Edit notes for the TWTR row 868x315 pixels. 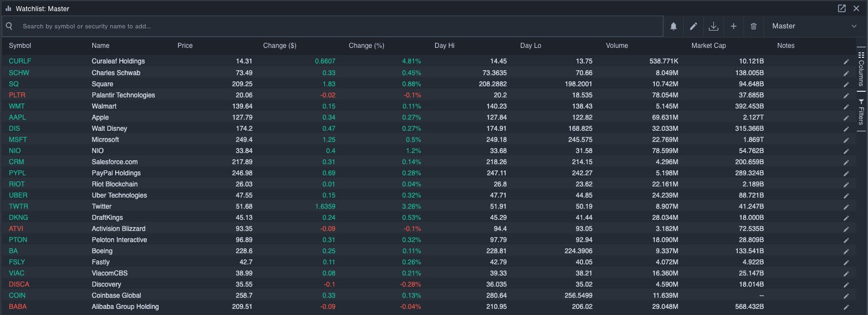click(846, 206)
